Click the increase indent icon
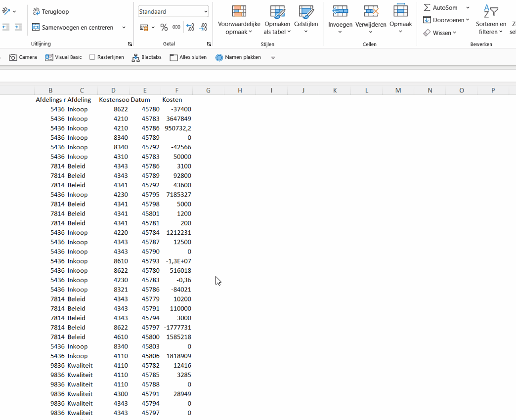Image resolution: width=516 pixels, height=420 pixels. click(x=18, y=28)
